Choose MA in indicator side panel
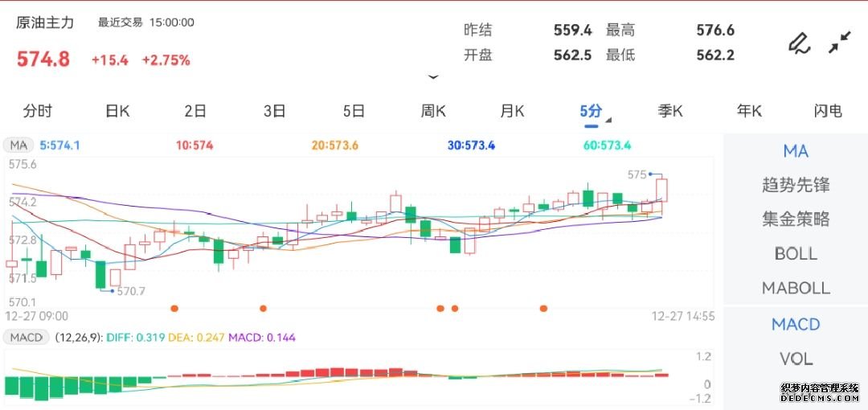This screenshot has height=410, width=868. [x=796, y=150]
